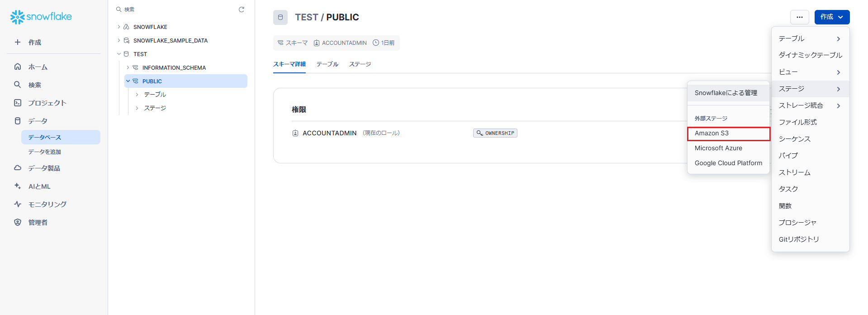This screenshot has height=315, width=868.
Task: Click the role icon in 権限 ACCOUNTADMIN row
Action: pyautogui.click(x=295, y=133)
